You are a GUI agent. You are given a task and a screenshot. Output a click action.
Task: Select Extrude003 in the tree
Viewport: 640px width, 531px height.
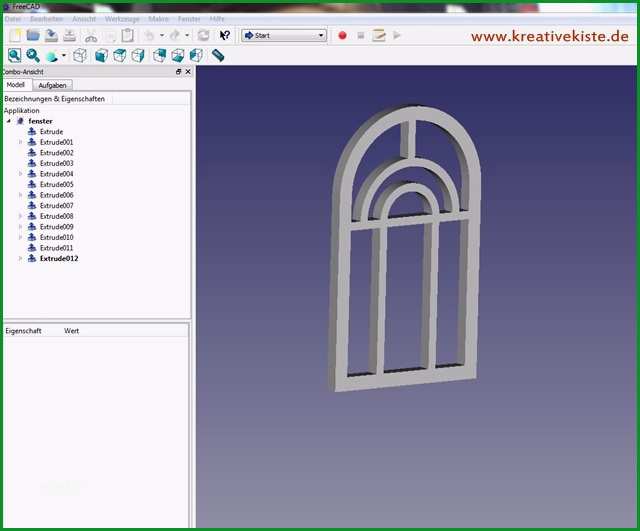click(x=57, y=163)
